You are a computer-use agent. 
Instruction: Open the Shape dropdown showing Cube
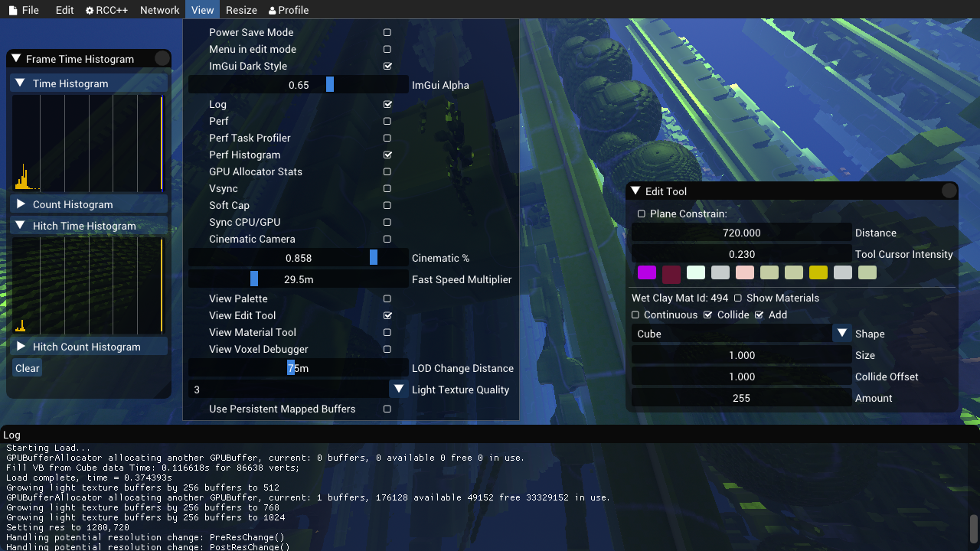coord(842,334)
